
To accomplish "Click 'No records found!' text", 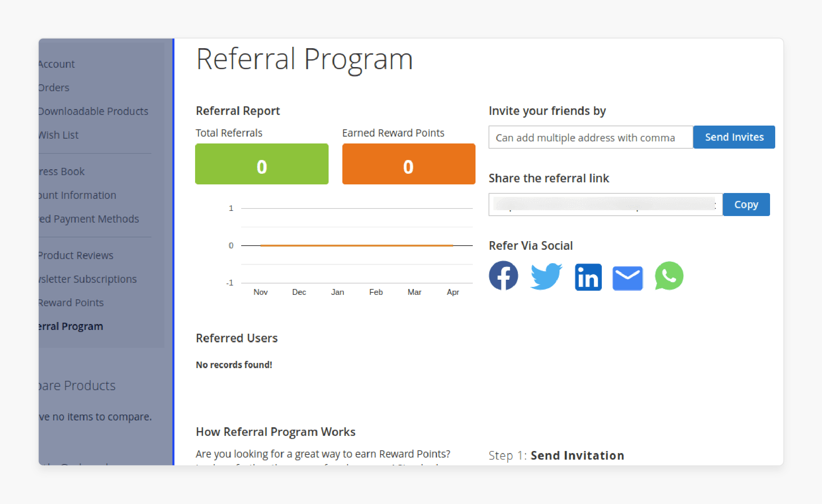I will (x=234, y=365).
